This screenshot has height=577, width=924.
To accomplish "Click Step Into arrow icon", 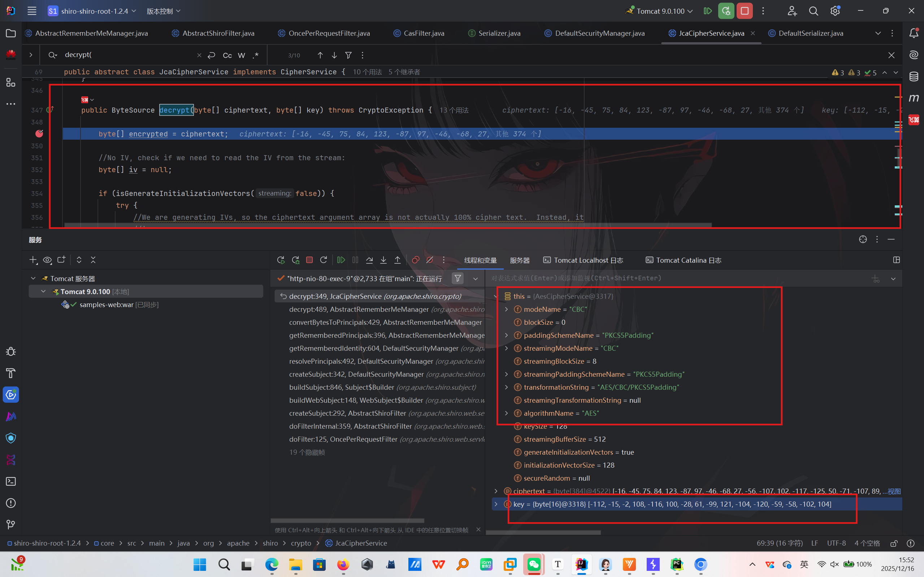I will coord(383,260).
